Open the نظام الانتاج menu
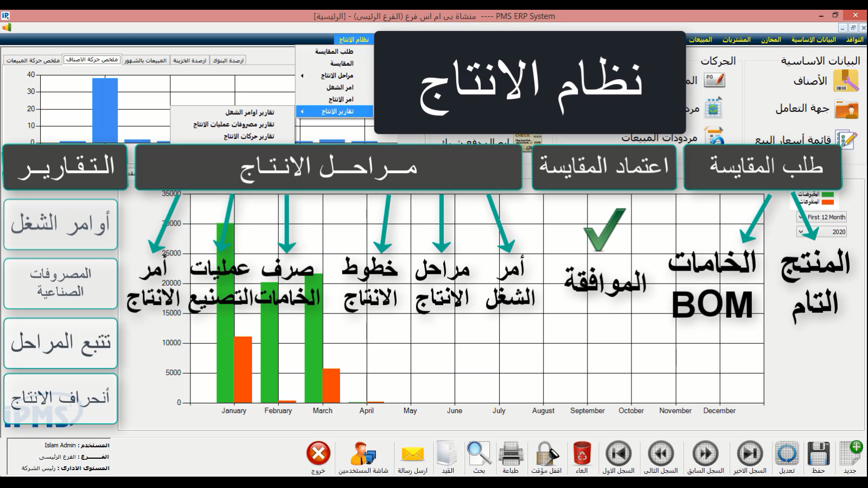 tap(354, 40)
